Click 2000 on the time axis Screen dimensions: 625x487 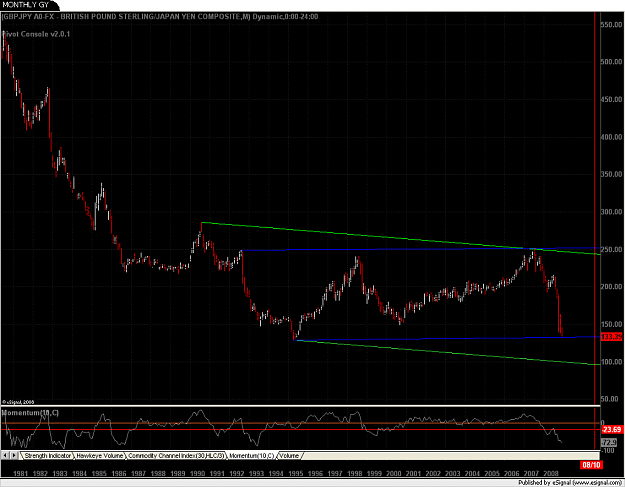click(394, 473)
